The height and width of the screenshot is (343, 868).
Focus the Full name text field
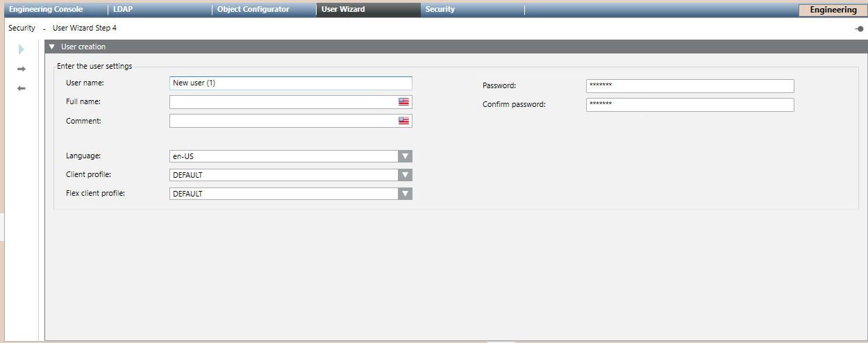283,102
